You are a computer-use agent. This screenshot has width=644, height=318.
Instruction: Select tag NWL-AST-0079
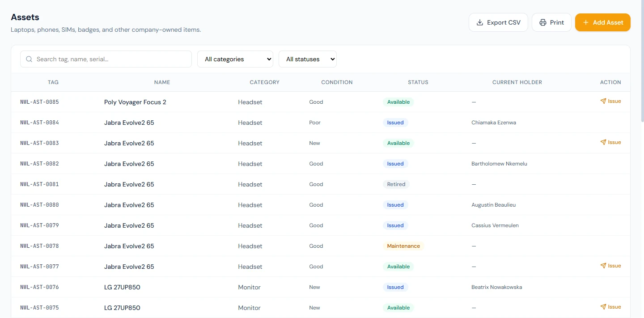tap(39, 225)
